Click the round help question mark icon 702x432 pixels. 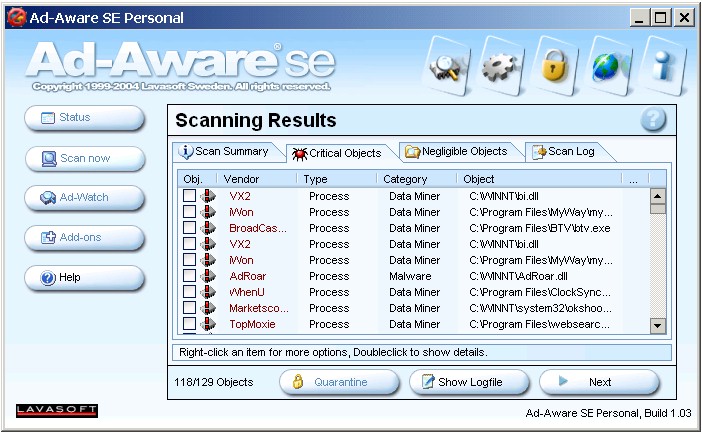point(653,120)
